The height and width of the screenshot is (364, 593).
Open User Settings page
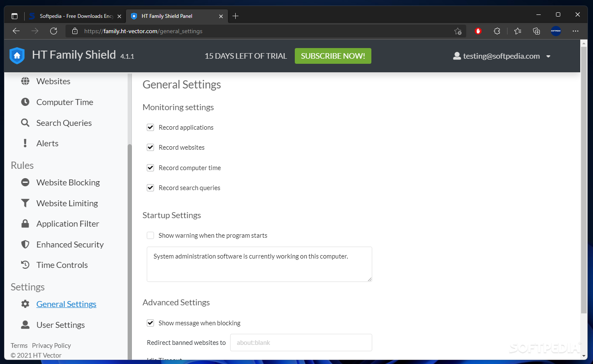pyautogui.click(x=60, y=325)
